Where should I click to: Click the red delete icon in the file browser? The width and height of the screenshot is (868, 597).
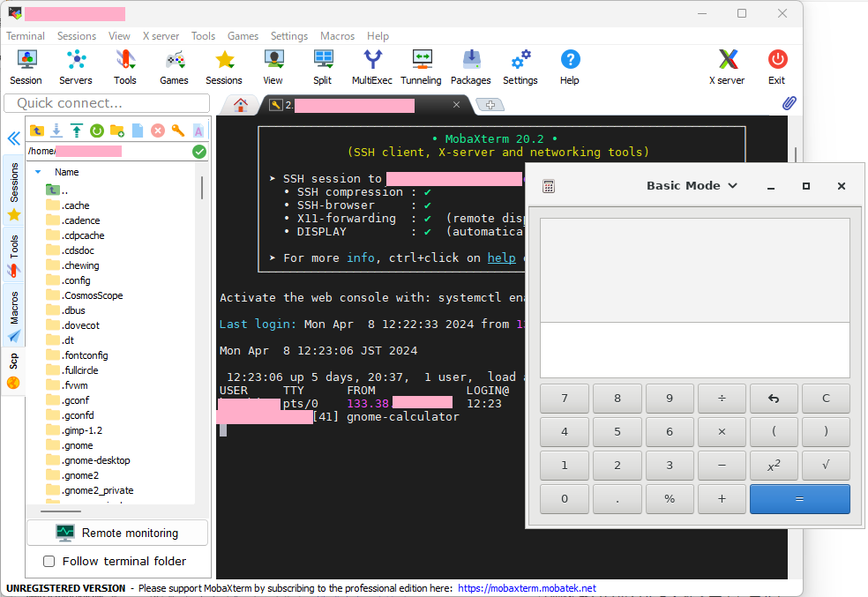(158, 131)
